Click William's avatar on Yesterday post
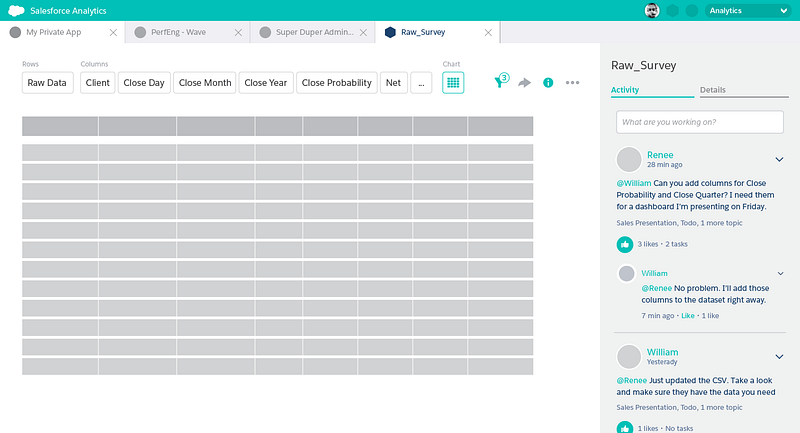 [629, 357]
